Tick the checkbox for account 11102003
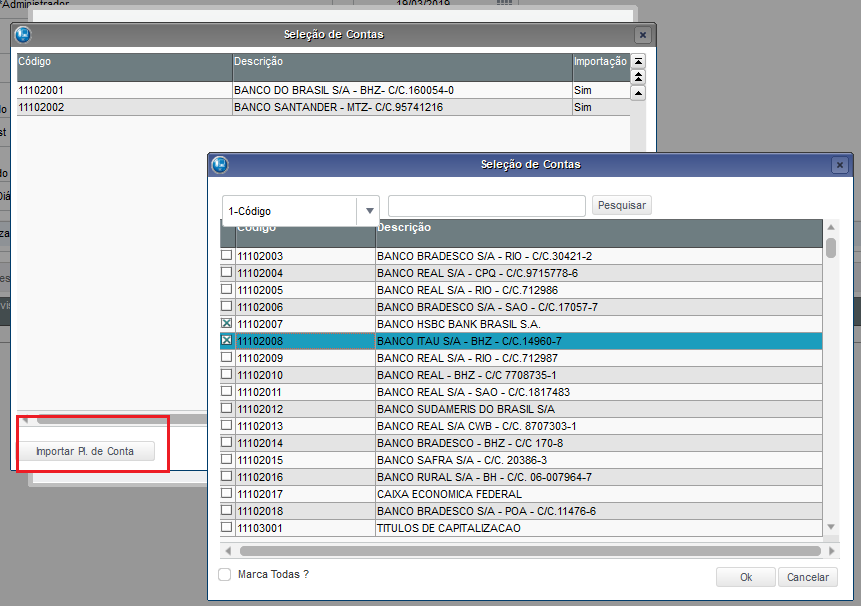The height and width of the screenshot is (606, 861). point(226,255)
